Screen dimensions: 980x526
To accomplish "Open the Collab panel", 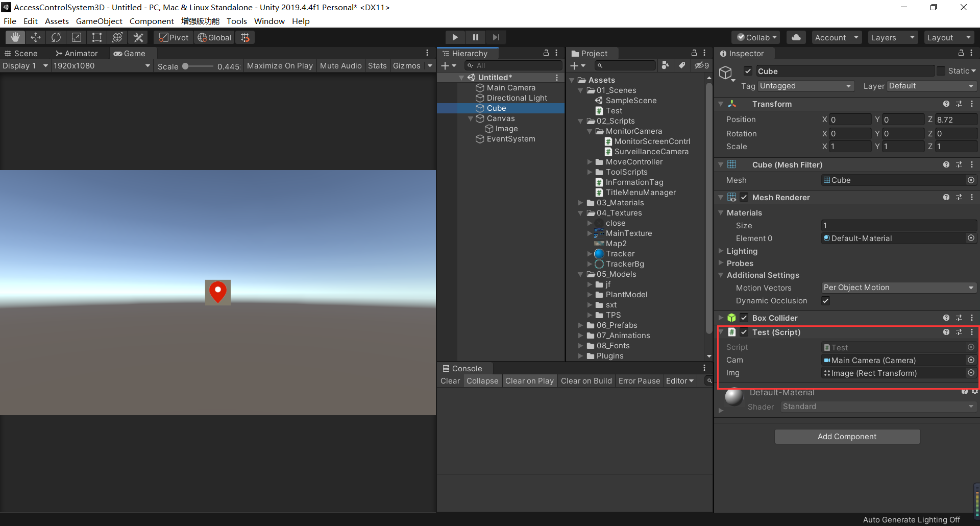I will (756, 37).
